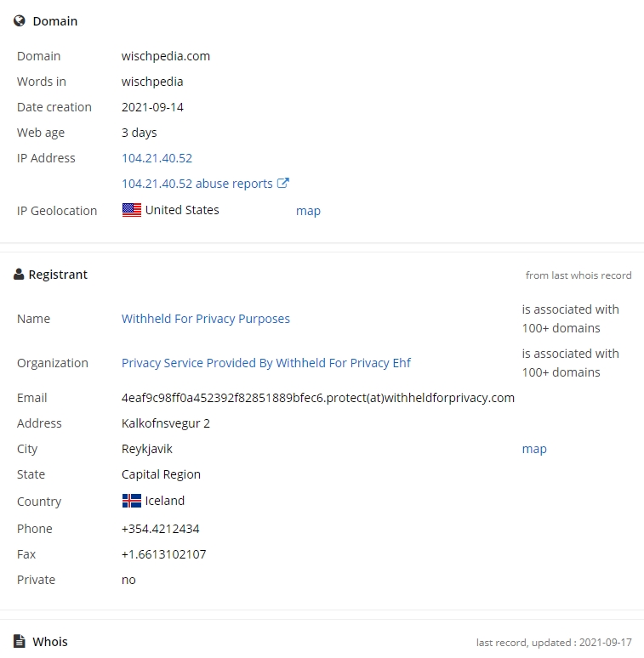Select the wischpedia.com domain text
The image size is (644, 658).
(165, 56)
